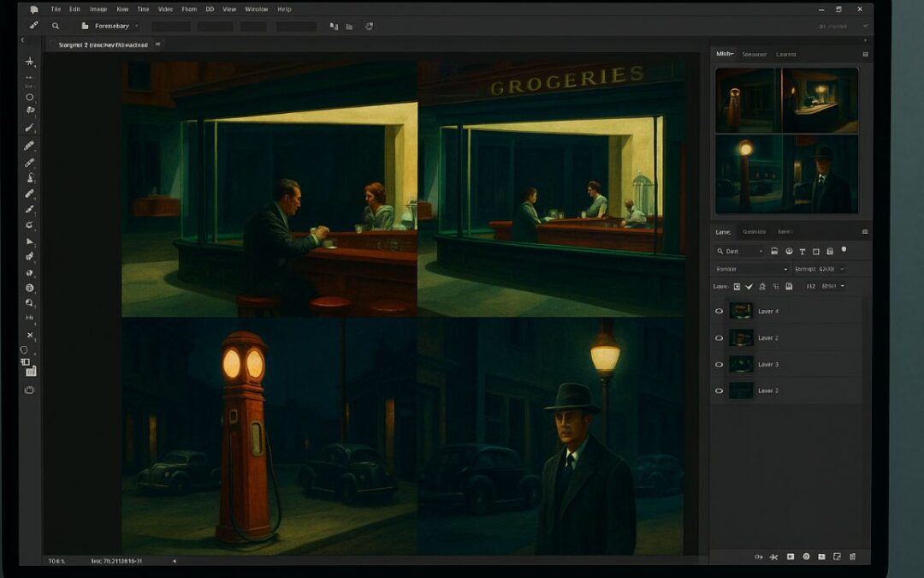The height and width of the screenshot is (578, 924).
Task: Click the foreground/background color swatch
Action: click(31, 371)
